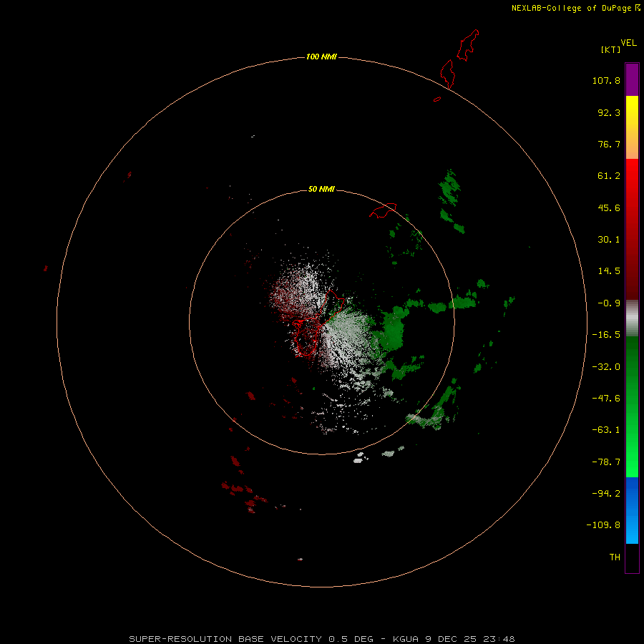644x644 pixels.
Task: Click the tiny island outline just inside 100 NMI ring
Action: pyautogui.click(x=437, y=99)
